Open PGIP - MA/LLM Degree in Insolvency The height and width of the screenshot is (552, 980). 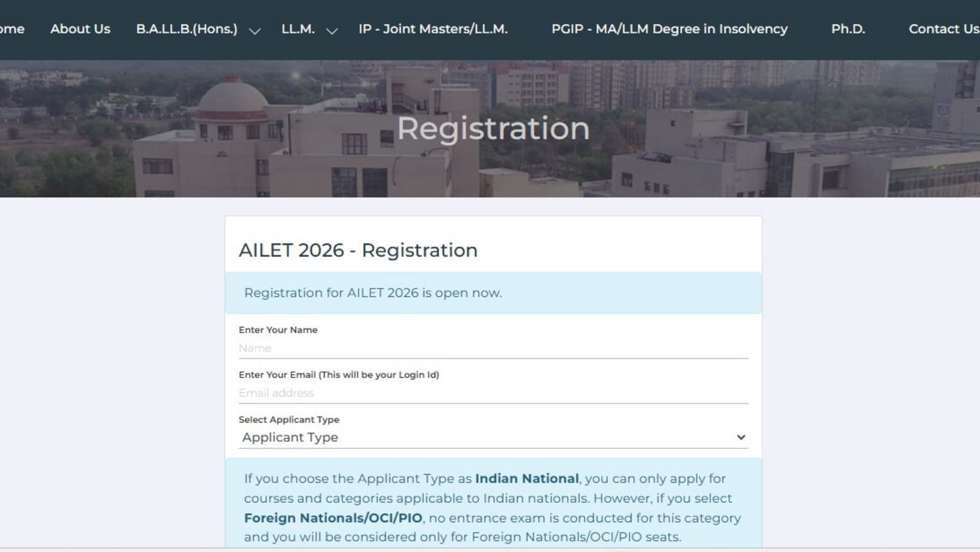[x=669, y=29]
